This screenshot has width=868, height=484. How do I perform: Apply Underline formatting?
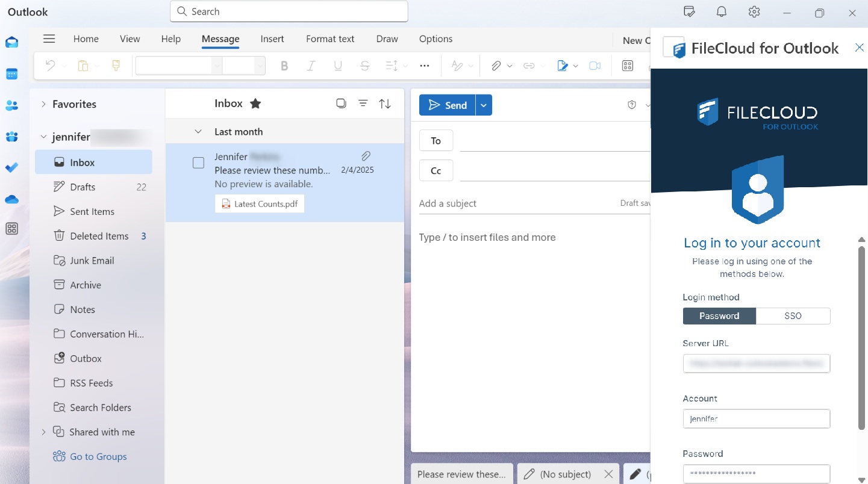(x=338, y=66)
